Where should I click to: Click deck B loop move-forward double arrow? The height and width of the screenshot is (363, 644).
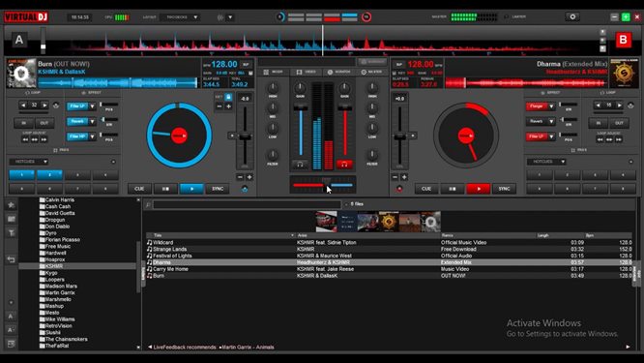click(619, 139)
